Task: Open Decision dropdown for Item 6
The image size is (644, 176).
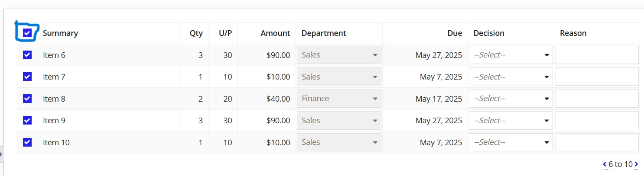Action: click(x=511, y=55)
